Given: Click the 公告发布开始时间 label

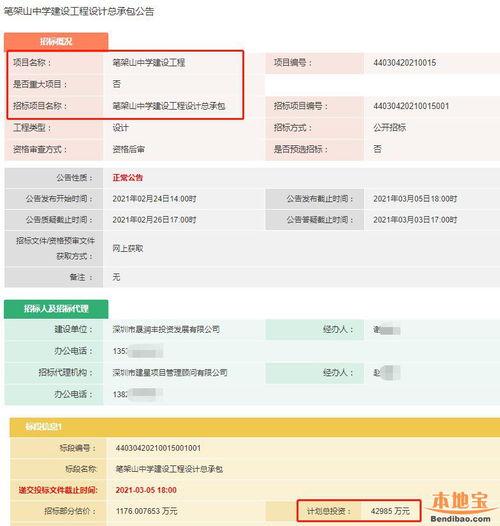Looking at the screenshot, I should (x=59, y=199).
